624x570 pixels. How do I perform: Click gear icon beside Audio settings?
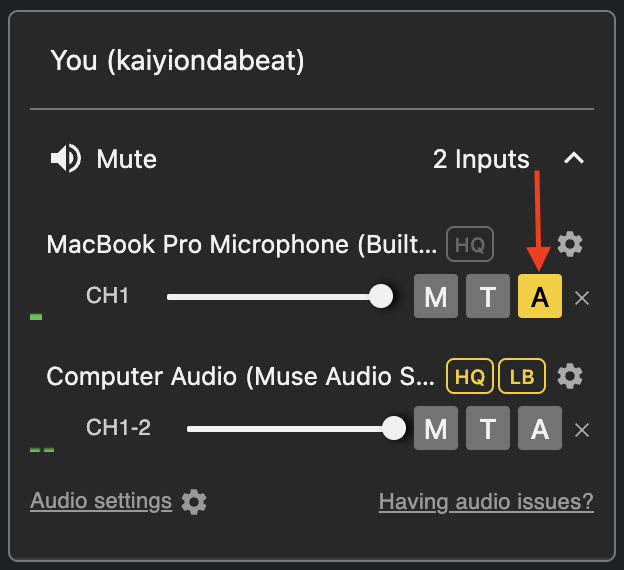[x=194, y=502]
